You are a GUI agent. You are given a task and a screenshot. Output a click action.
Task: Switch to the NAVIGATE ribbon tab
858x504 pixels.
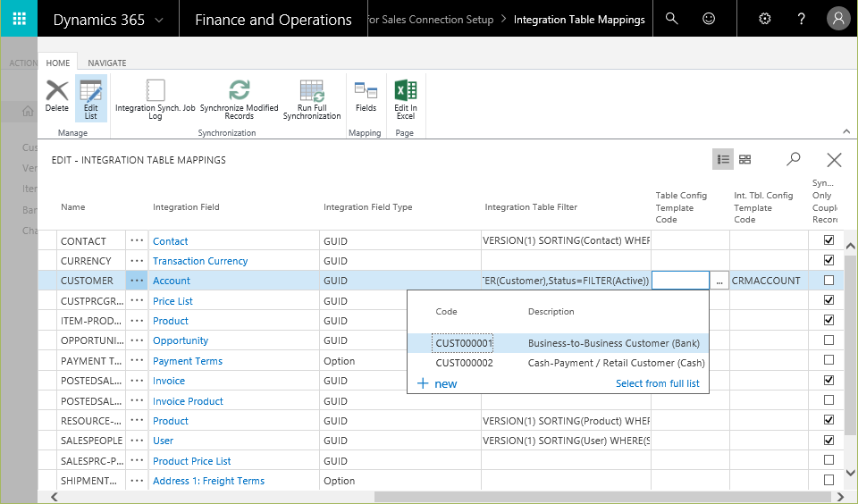click(107, 63)
